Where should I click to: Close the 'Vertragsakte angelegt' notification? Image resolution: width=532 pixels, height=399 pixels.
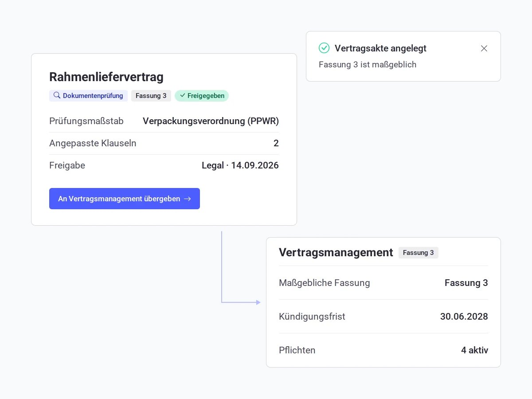(x=484, y=48)
